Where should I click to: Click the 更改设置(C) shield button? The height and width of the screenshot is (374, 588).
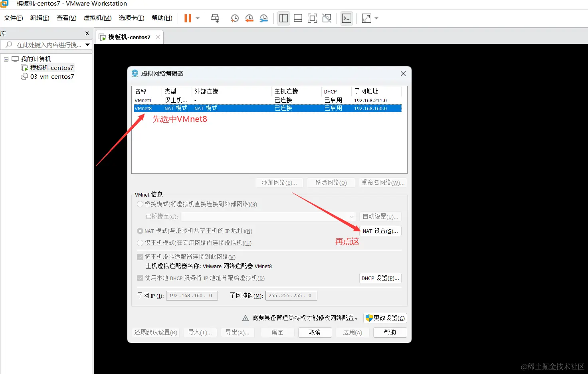point(385,318)
